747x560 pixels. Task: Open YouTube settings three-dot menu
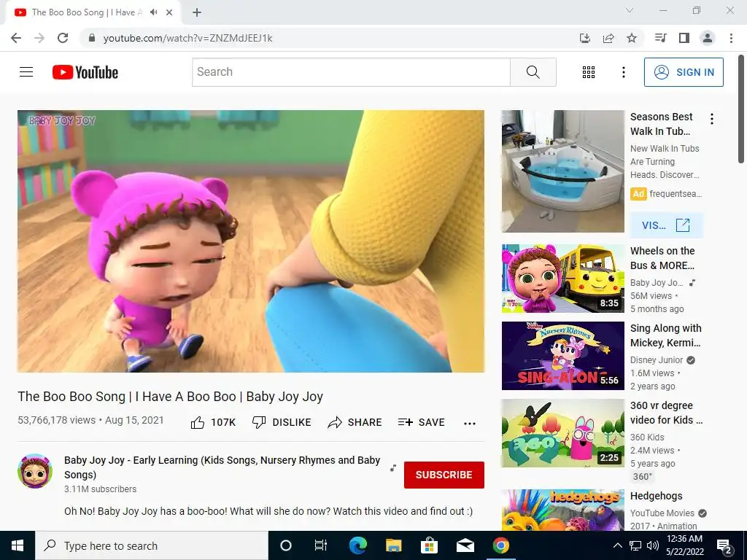[x=623, y=72]
